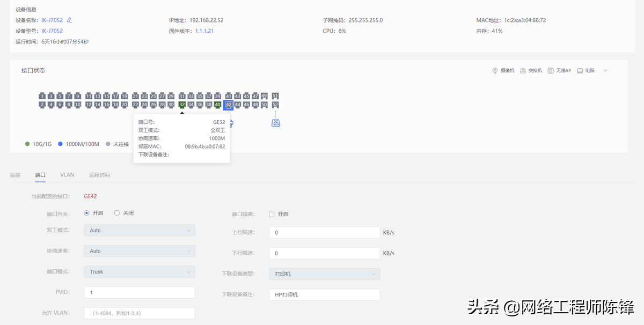Switch to the VLAN tab
The width and height of the screenshot is (644, 325).
pyautogui.click(x=67, y=174)
